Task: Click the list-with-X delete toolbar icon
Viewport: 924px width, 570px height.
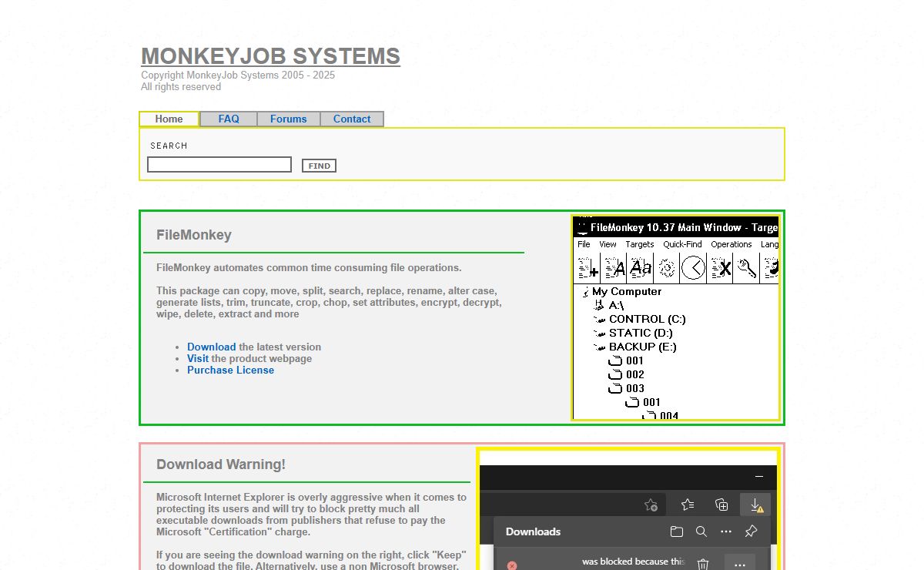Action: coord(720,268)
